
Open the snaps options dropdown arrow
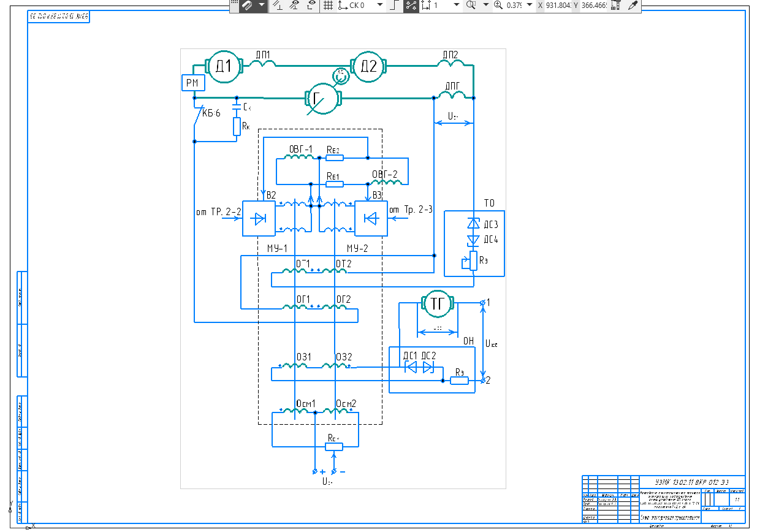262,6
